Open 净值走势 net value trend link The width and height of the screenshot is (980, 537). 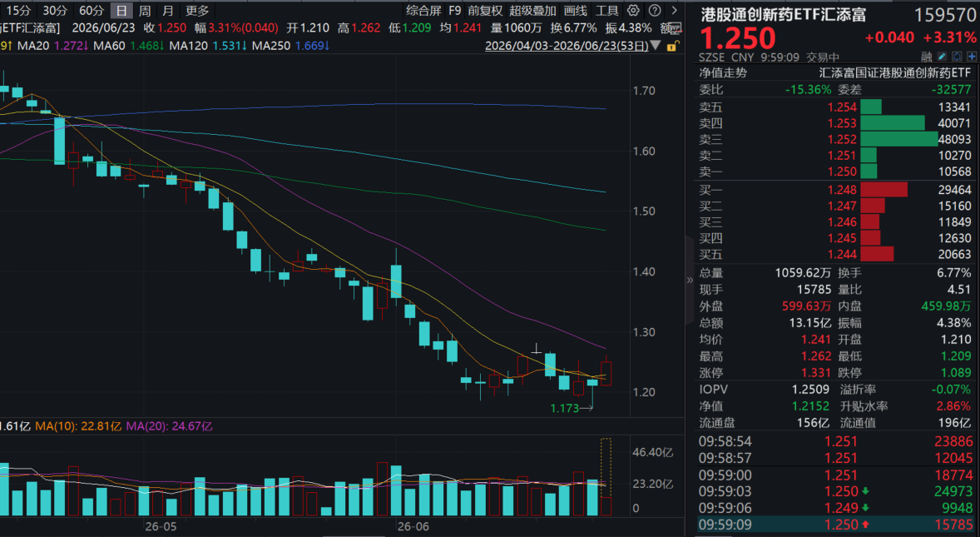point(723,73)
